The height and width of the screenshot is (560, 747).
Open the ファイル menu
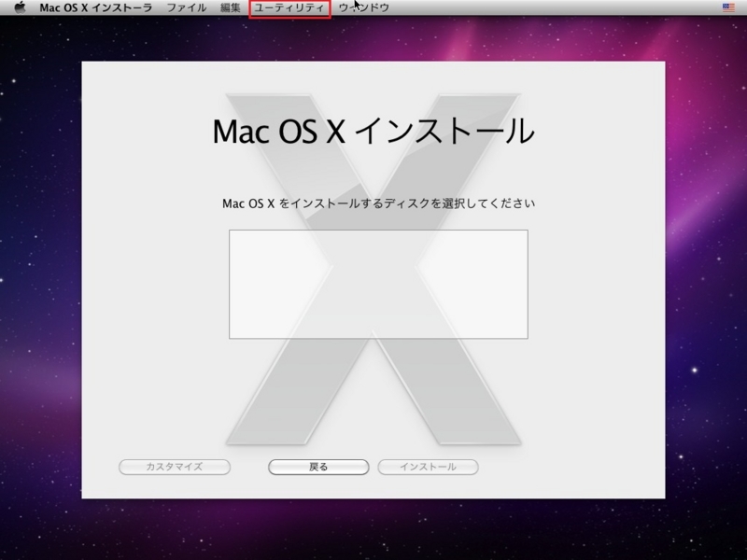tap(186, 7)
